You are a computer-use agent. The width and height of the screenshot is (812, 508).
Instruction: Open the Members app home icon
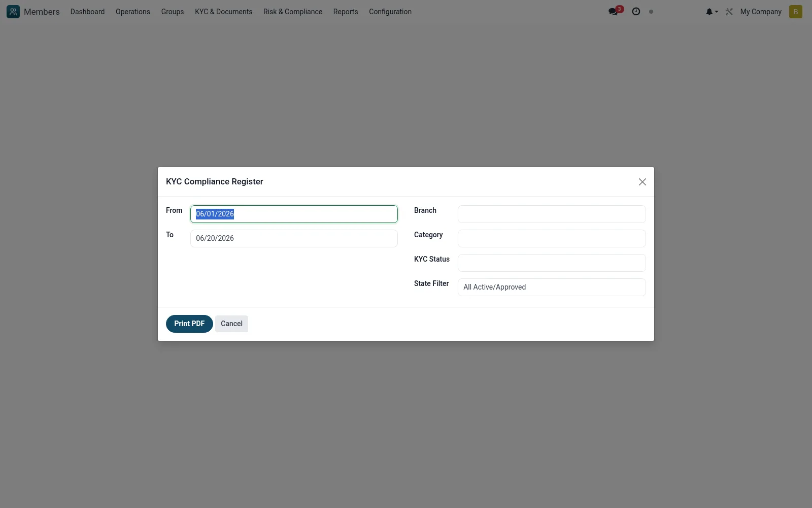point(13,12)
